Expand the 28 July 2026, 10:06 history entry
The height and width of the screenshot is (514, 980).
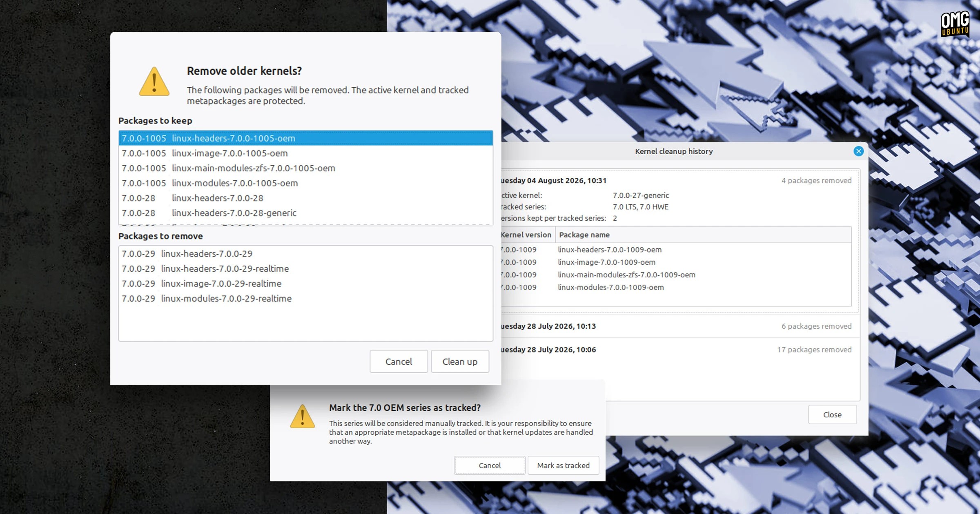680,350
